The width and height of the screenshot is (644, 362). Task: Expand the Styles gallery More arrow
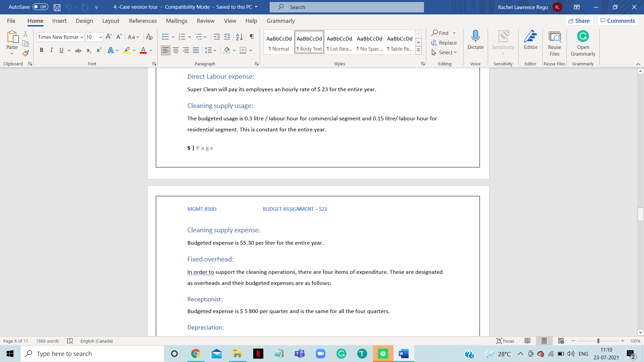[418, 51]
